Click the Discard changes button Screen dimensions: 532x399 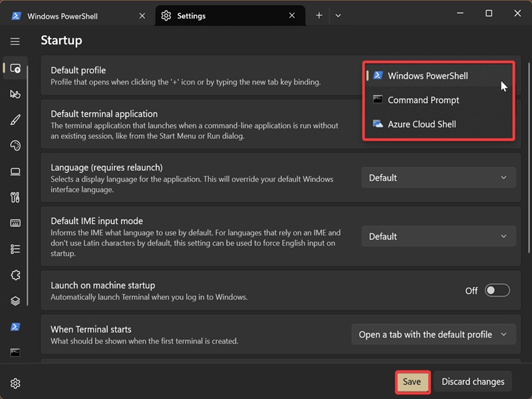tap(473, 382)
